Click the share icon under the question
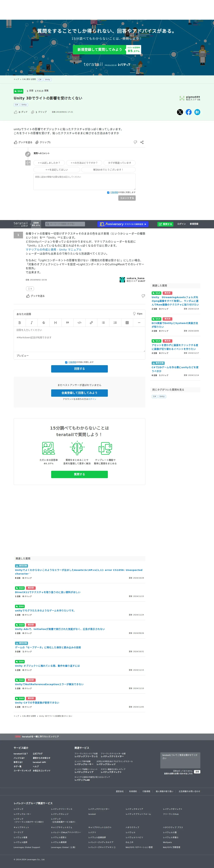 pos(142,142)
